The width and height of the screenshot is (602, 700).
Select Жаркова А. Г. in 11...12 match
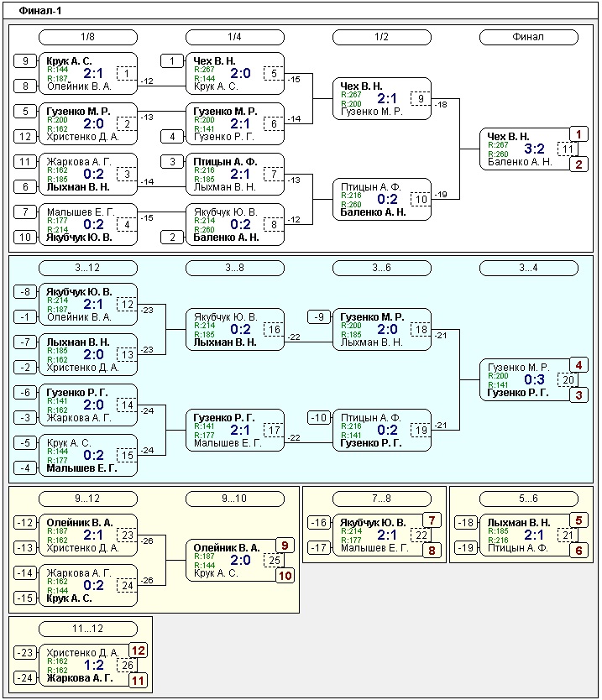[x=80, y=678]
